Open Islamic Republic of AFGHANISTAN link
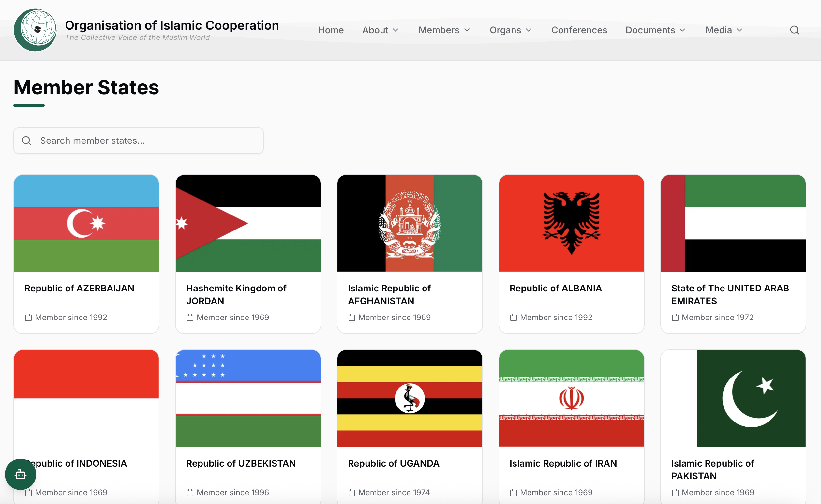Viewport: 821px width, 504px height. pyautogui.click(x=389, y=295)
